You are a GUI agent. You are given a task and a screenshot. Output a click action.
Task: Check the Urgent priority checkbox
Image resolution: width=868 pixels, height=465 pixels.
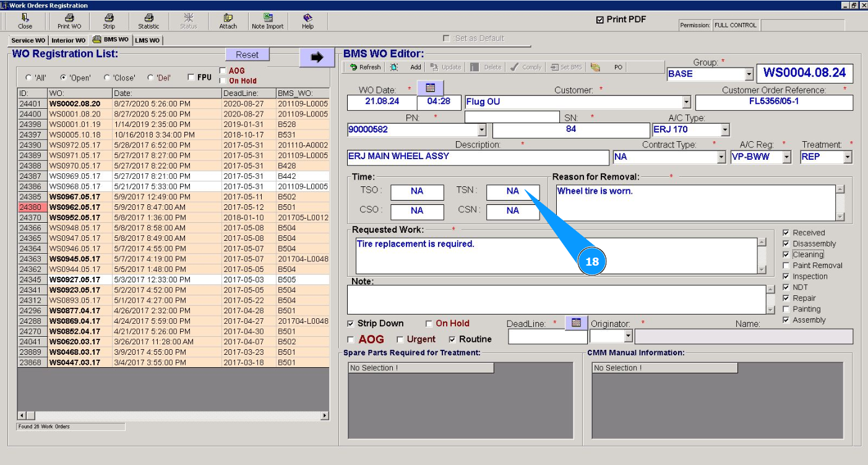tap(400, 339)
